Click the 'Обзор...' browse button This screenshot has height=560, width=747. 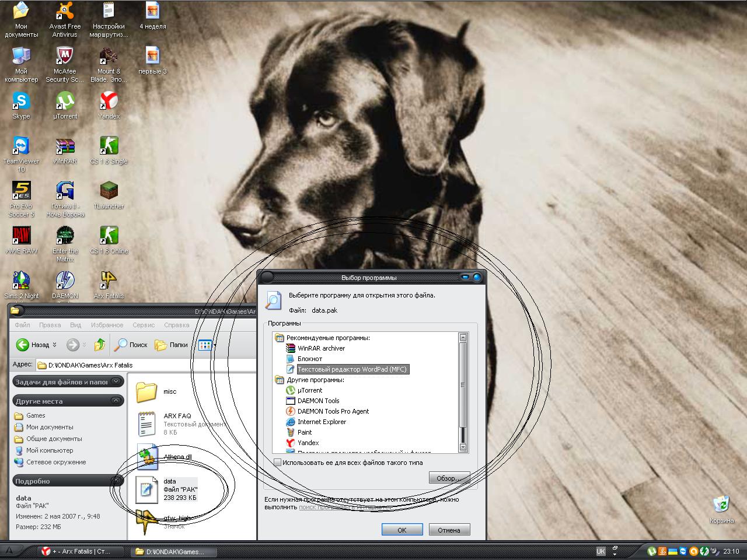click(x=449, y=478)
